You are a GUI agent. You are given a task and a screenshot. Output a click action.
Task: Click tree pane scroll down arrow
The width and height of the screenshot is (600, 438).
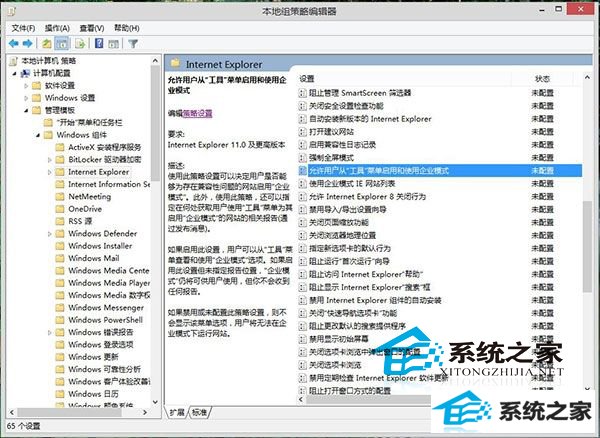point(155,402)
